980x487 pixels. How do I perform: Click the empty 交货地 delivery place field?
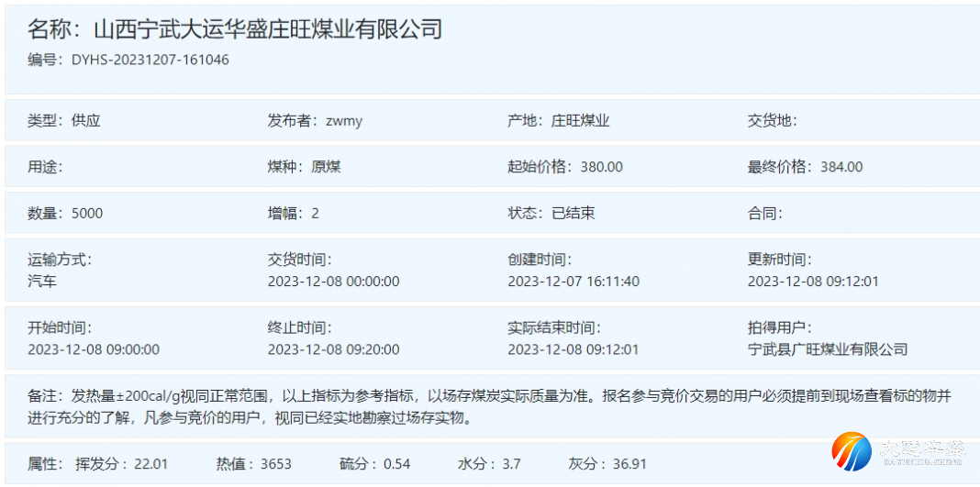pos(826,120)
